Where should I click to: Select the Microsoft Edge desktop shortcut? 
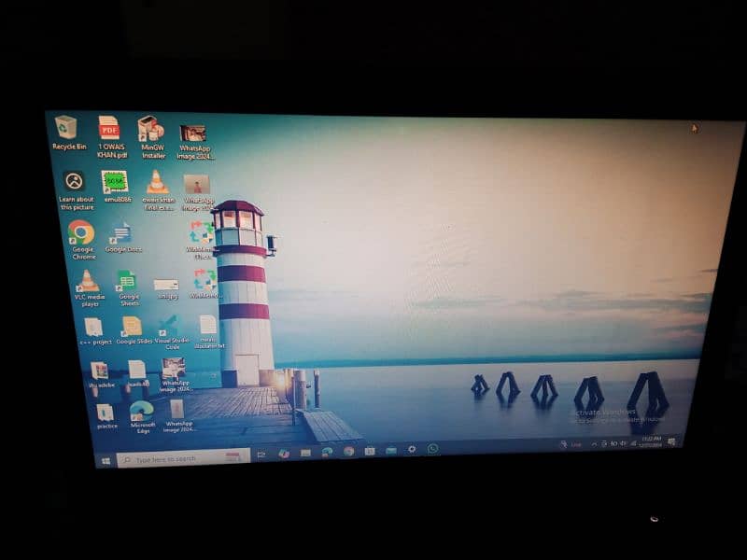[142, 416]
